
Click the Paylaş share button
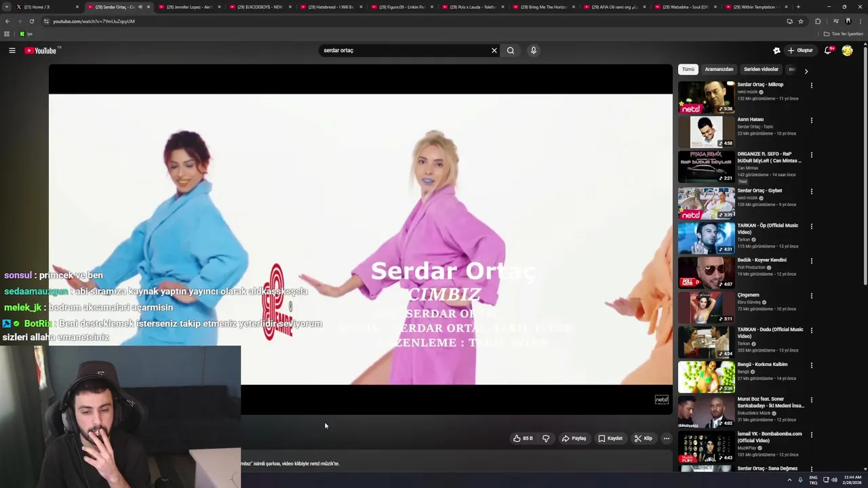pyautogui.click(x=574, y=439)
